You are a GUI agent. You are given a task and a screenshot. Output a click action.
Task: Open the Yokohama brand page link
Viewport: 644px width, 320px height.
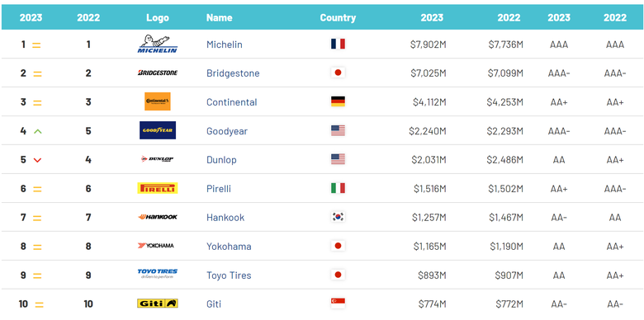[229, 247]
